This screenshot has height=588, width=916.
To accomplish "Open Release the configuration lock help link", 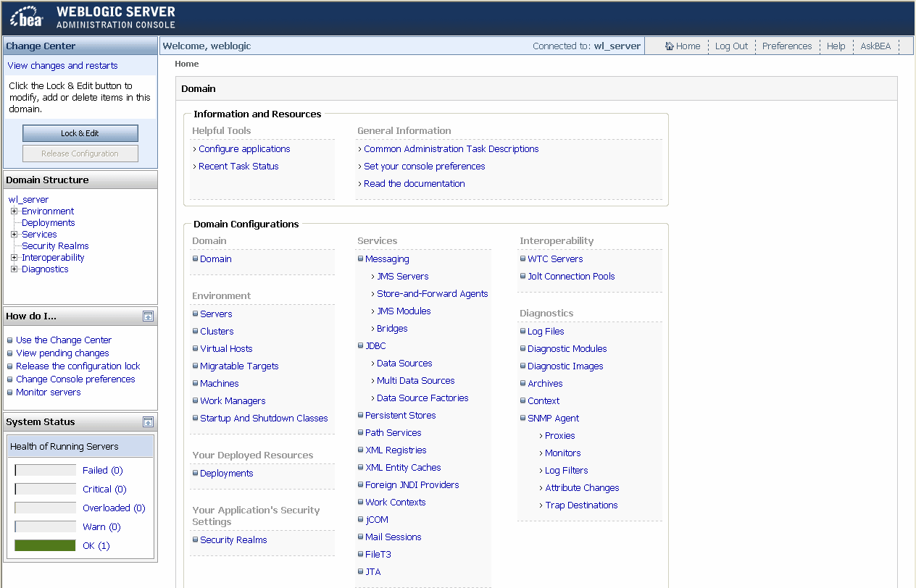I will click(78, 366).
